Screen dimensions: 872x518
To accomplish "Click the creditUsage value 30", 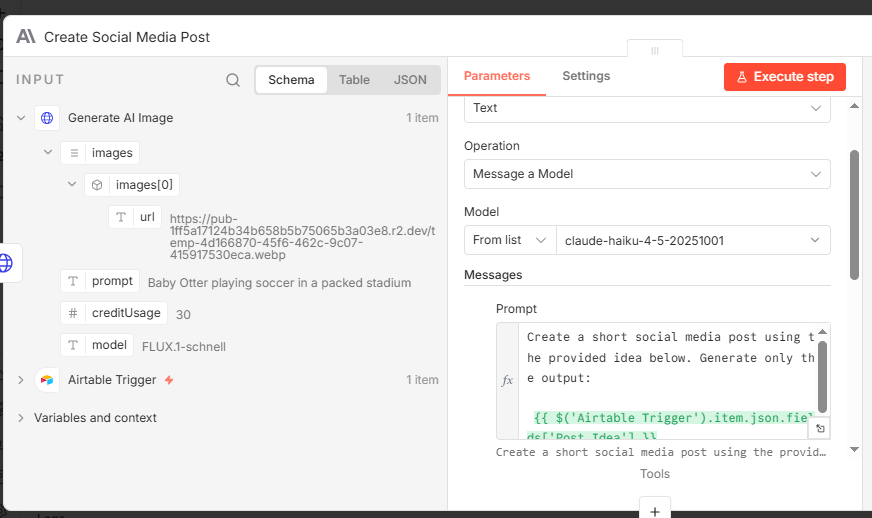I will (x=183, y=315).
